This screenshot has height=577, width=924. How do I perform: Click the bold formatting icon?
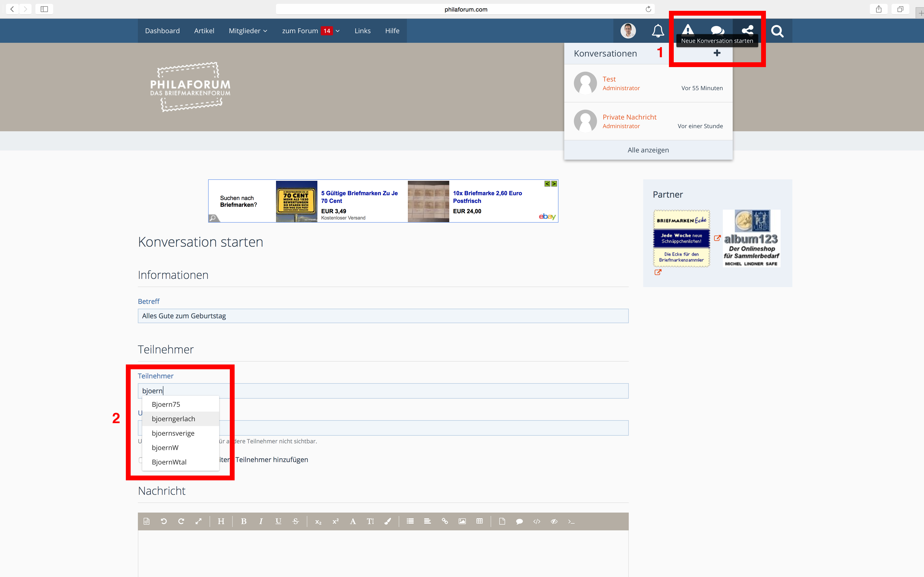pyautogui.click(x=244, y=521)
